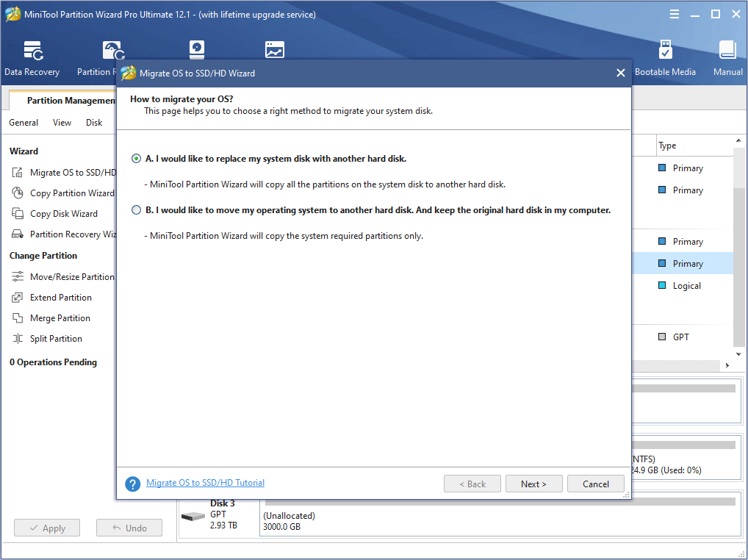Click the highlighted Primary row in partition list

pyautogui.click(x=683, y=263)
